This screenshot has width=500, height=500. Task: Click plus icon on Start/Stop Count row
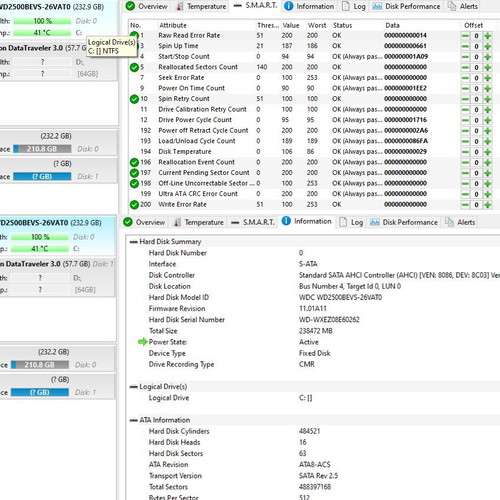pos(488,57)
